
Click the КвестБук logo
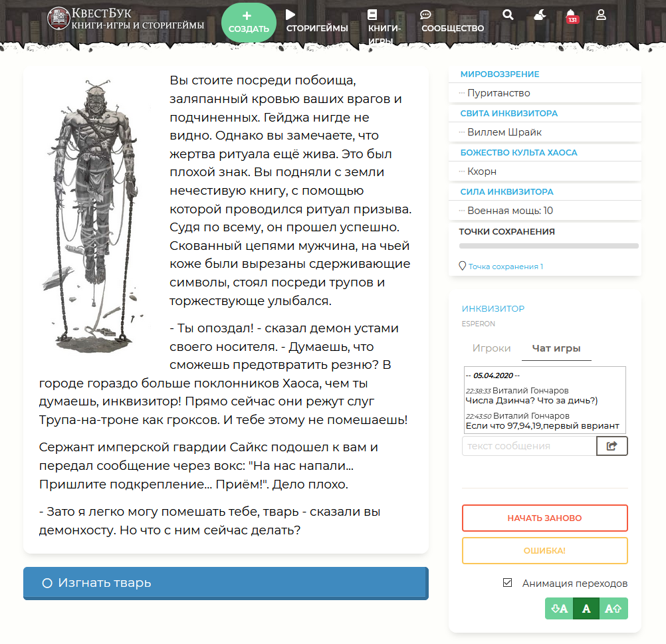(126, 19)
